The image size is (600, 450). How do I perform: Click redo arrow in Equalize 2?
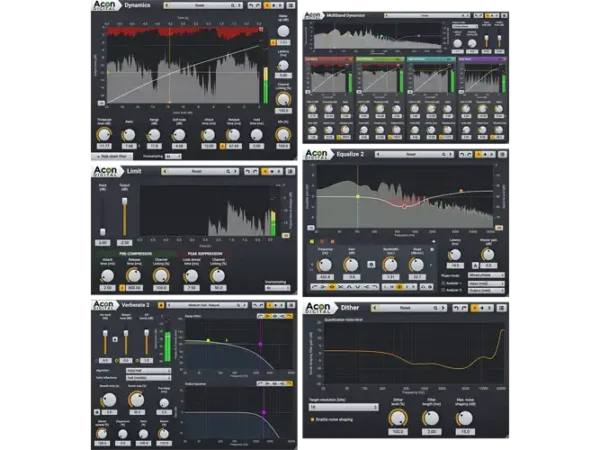(x=468, y=154)
